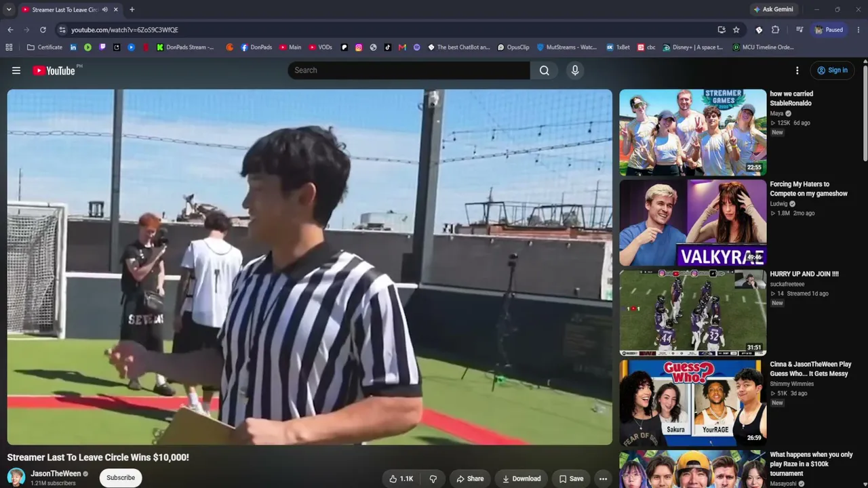This screenshot has height=488, width=868.
Task: Open the Extensions puzzle icon
Action: point(776,30)
